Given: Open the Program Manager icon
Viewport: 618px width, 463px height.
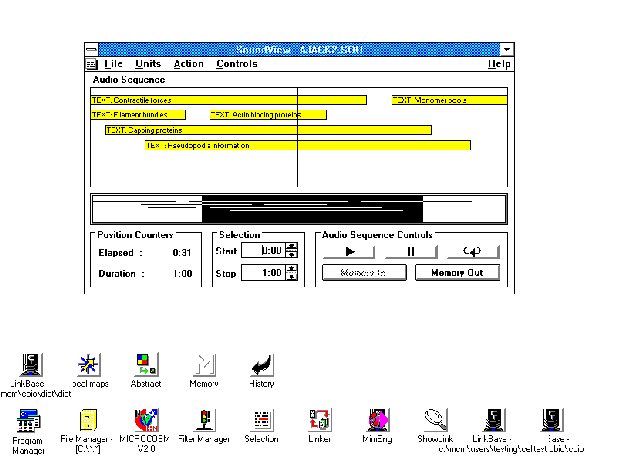Looking at the screenshot, I should pyautogui.click(x=28, y=420).
